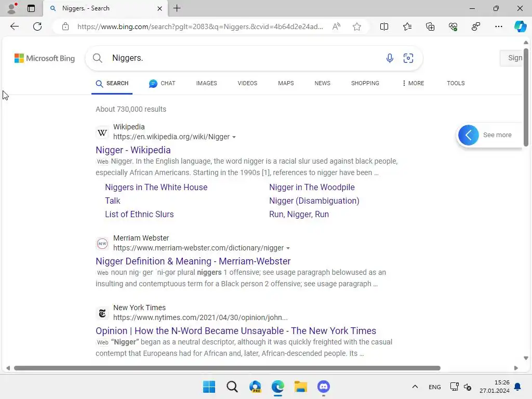Open Browser essentials heart icon
This screenshot has width=532, height=399.
coord(453,26)
